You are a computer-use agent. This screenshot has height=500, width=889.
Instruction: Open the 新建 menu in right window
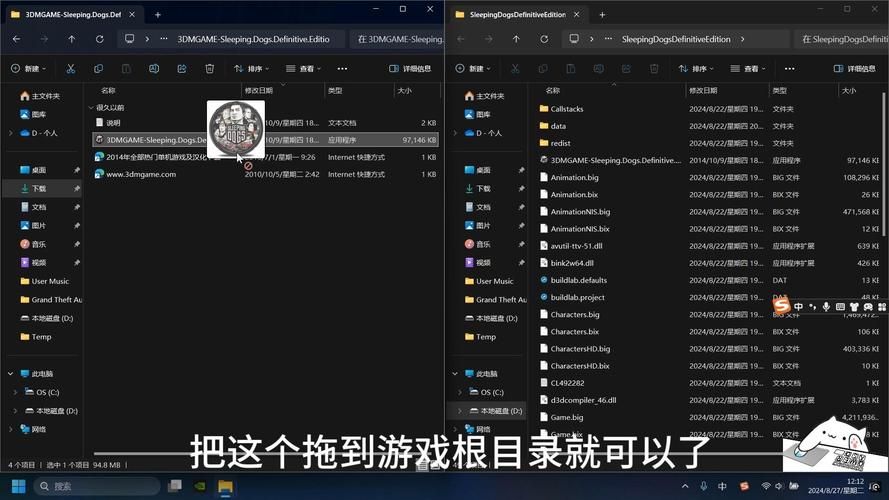tap(474, 69)
